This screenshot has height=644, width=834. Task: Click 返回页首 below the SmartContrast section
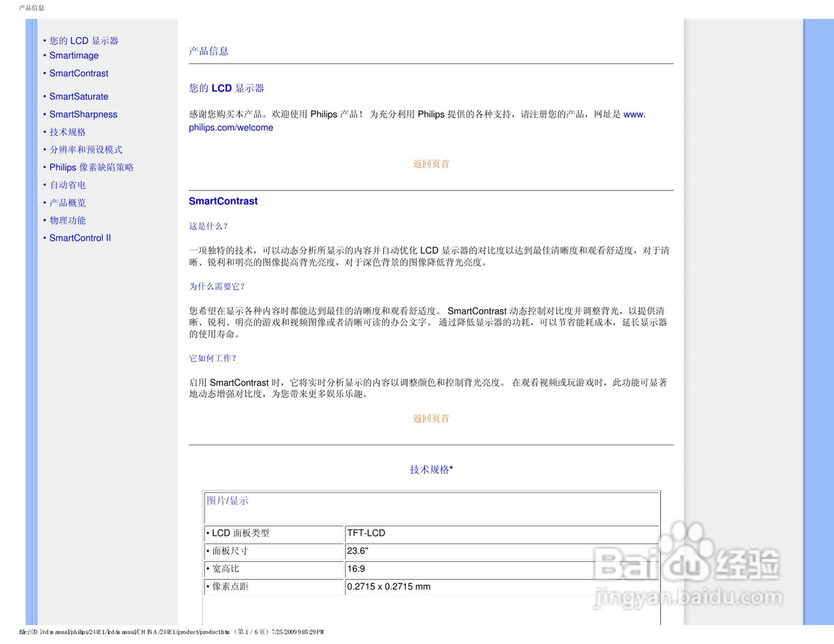(431, 419)
